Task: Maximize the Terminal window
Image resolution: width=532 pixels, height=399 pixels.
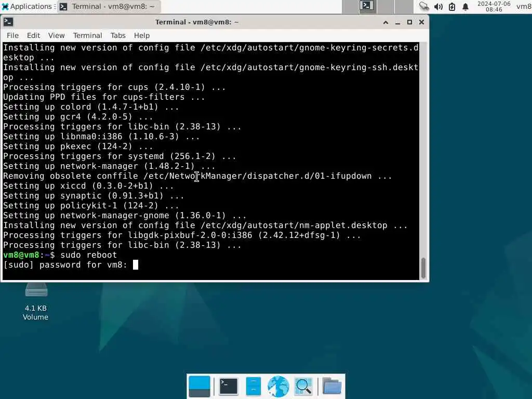Action: [x=409, y=22]
